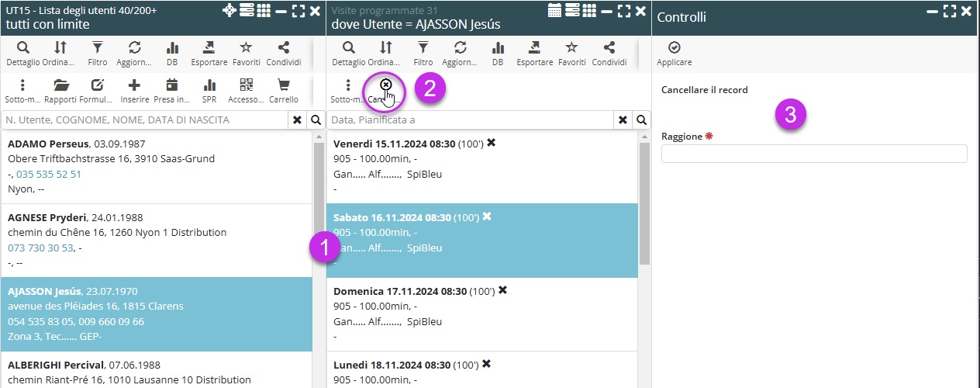Expand the Sotto-menu dots in the user list
This screenshot has width=980, height=388.
22,85
